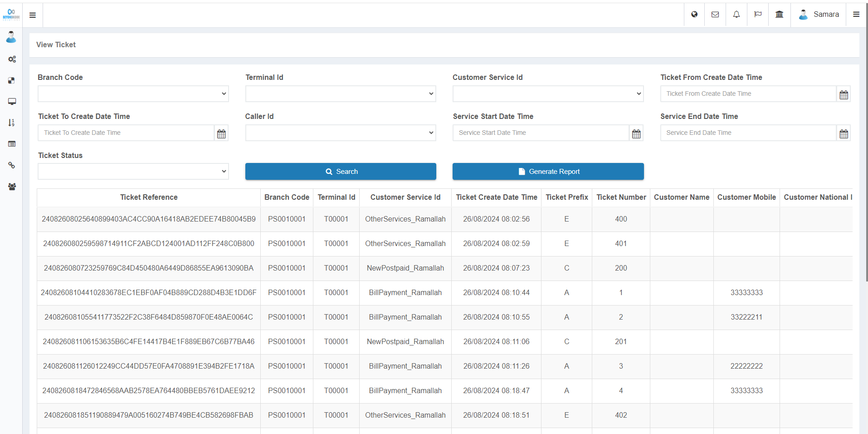Viewport: 868px width, 434px height.
Task: Click the Ticket Reference column header
Action: [149, 197]
